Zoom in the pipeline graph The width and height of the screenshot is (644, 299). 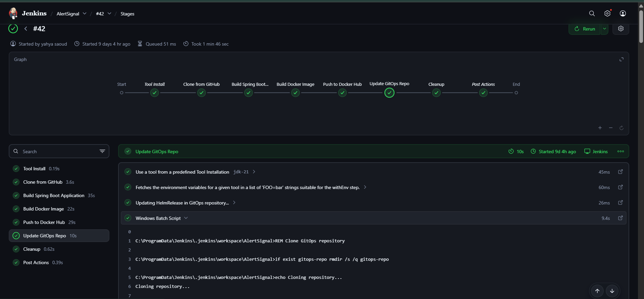tap(600, 128)
